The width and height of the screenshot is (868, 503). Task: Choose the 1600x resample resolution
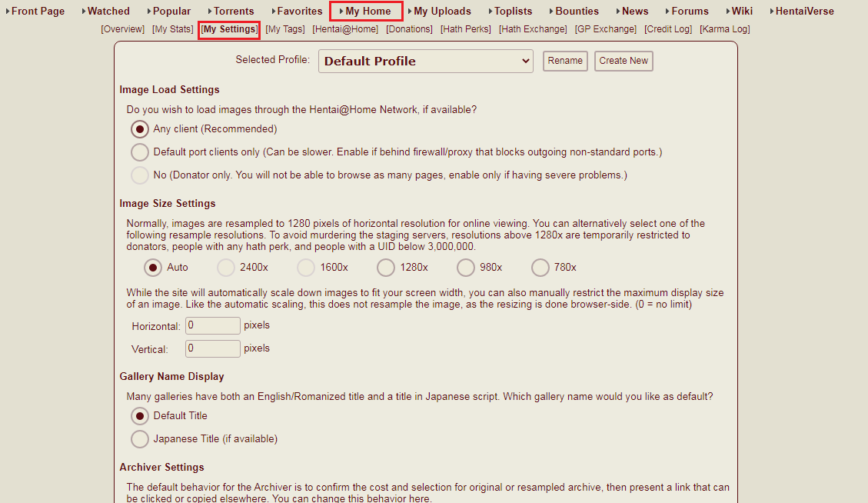click(x=305, y=268)
